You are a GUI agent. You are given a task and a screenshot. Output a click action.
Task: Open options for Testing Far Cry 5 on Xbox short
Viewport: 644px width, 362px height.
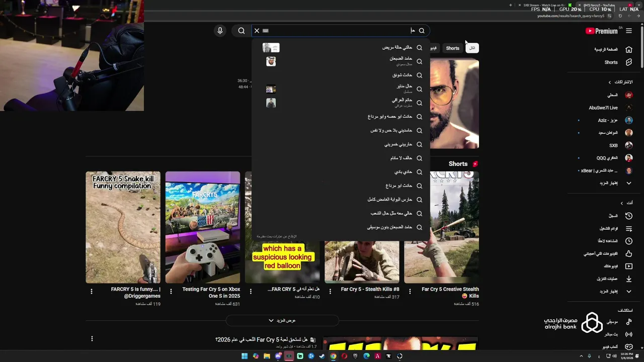[x=171, y=291]
